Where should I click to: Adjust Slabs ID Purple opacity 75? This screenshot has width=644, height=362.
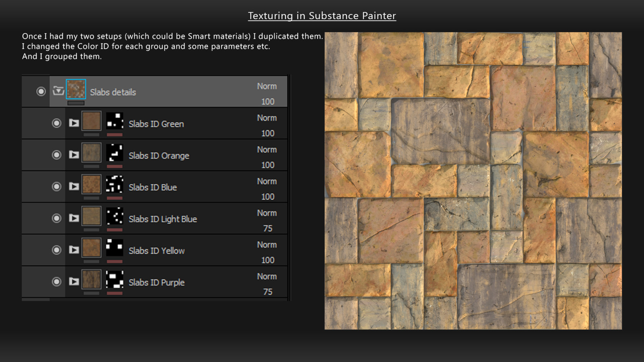click(x=268, y=292)
